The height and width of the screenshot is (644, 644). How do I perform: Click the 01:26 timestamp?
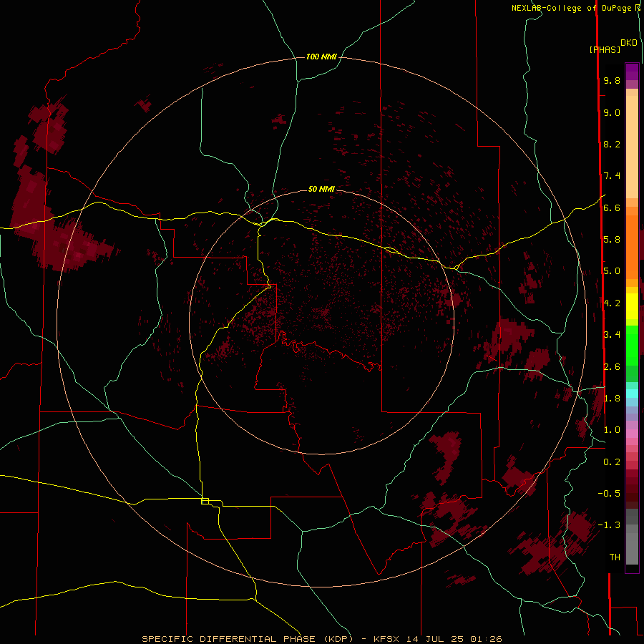click(487, 639)
